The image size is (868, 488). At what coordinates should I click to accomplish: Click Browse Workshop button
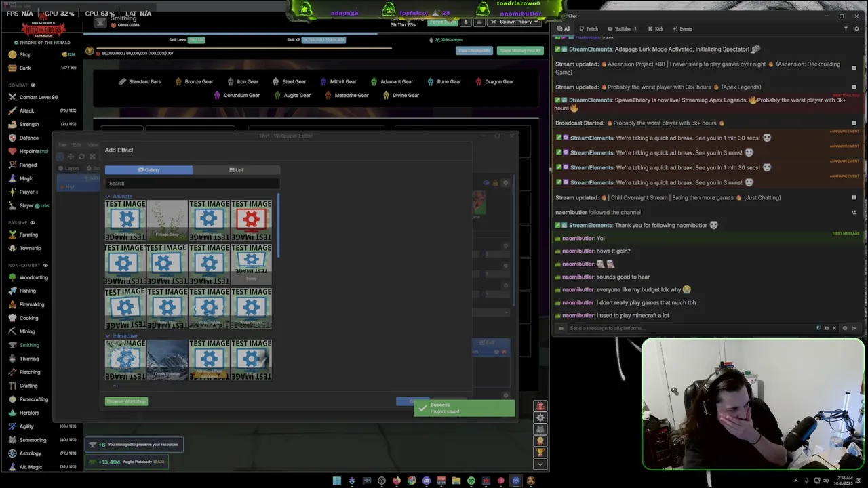[126, 401]
